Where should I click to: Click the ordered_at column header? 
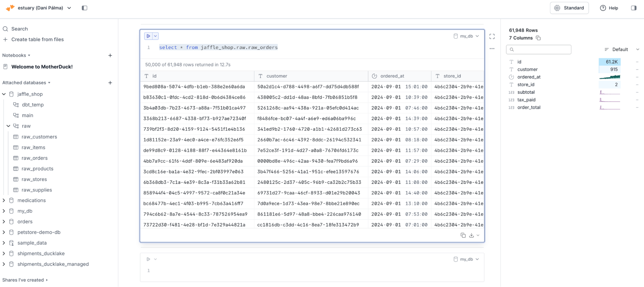(399, 76)
